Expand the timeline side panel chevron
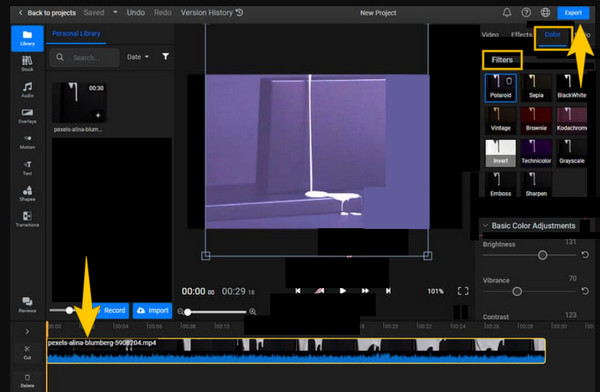The image size is (600, 392). 27,332
